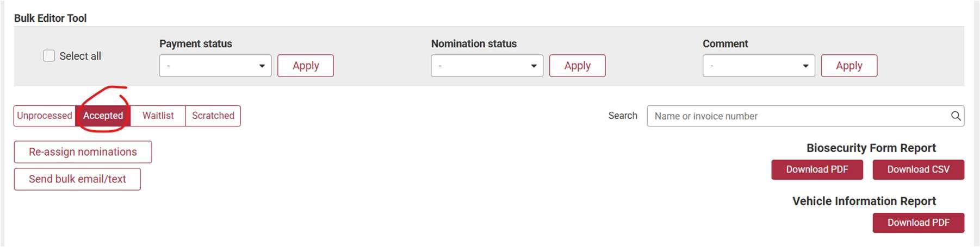Switch to the Unprocessed tab
The image size is (980, 247).
pyautogui.click(x=45, y=116)
